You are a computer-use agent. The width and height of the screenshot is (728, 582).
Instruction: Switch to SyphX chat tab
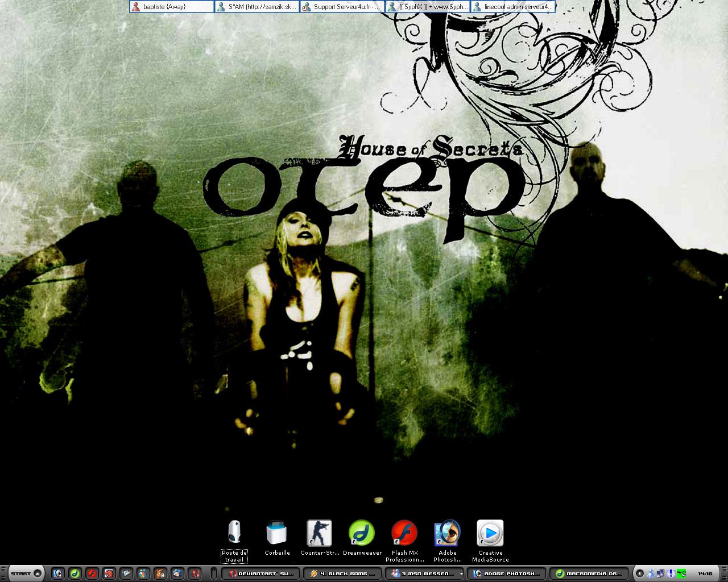click(428, 7)
